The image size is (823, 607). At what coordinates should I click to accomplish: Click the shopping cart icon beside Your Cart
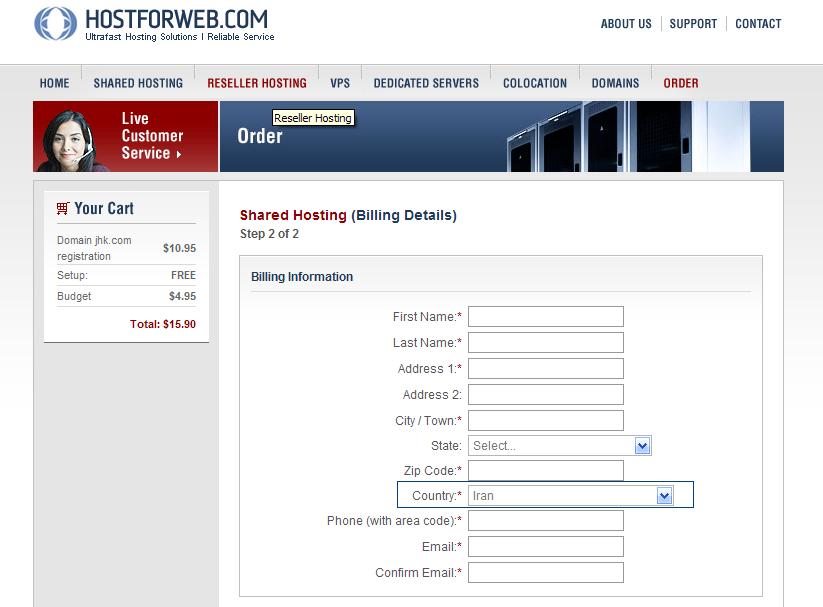(63, 208)
